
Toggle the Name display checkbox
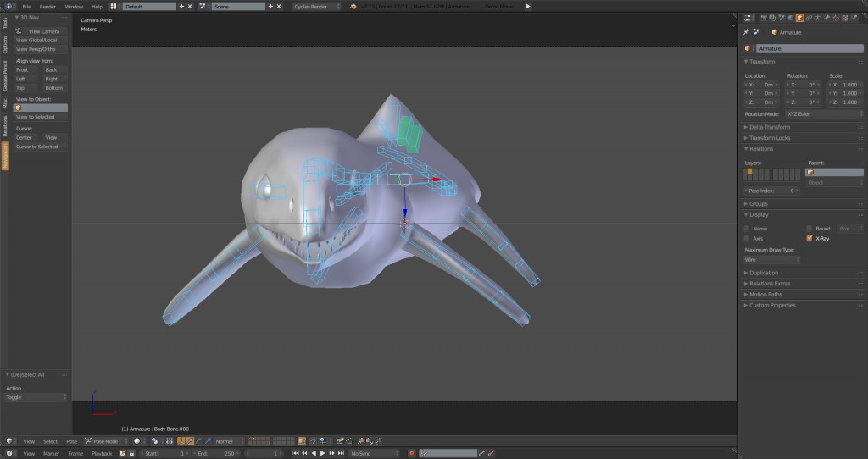(x=747, y=229)
